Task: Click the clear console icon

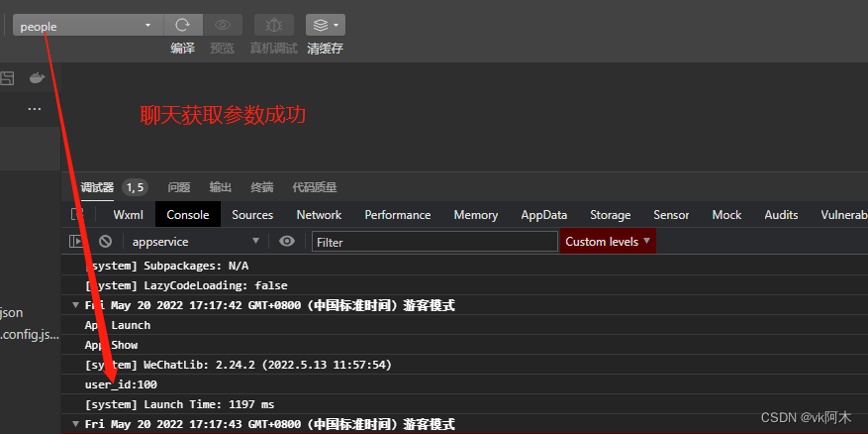Action: pyautogui.click(x=105, y=241)
